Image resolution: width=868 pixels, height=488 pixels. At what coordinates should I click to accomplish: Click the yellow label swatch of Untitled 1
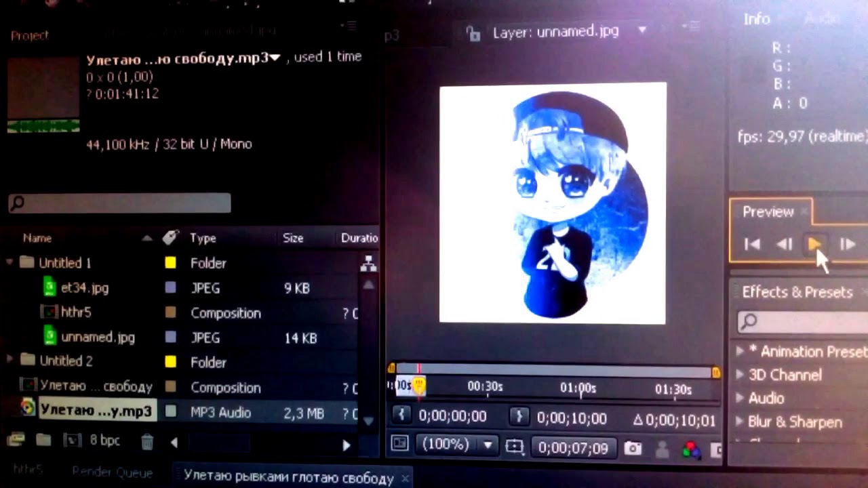(x=170, y=263)
